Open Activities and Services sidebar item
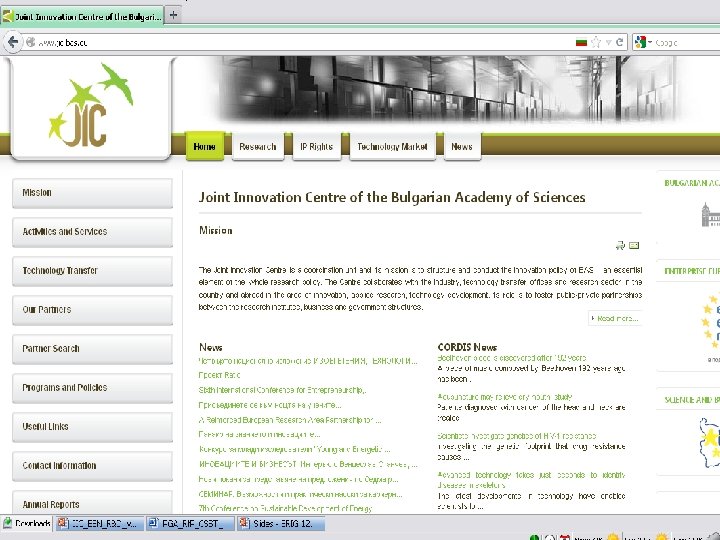Viewport: 720px width, 540px height. [x=92, y=232]
